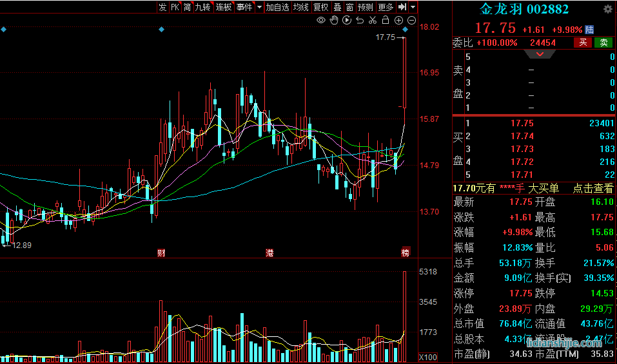Select the scissors cut tool
617x364 pixels.
pos(373,21)
